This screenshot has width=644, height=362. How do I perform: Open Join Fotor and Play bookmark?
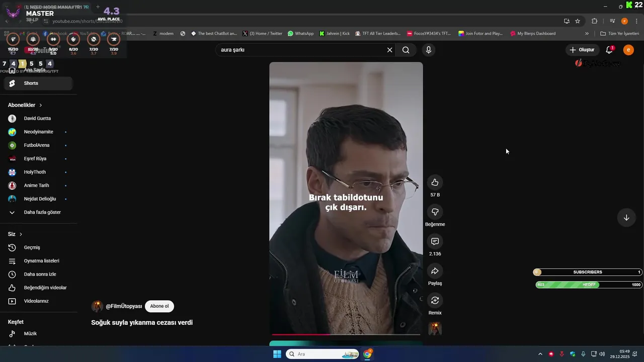480,34
